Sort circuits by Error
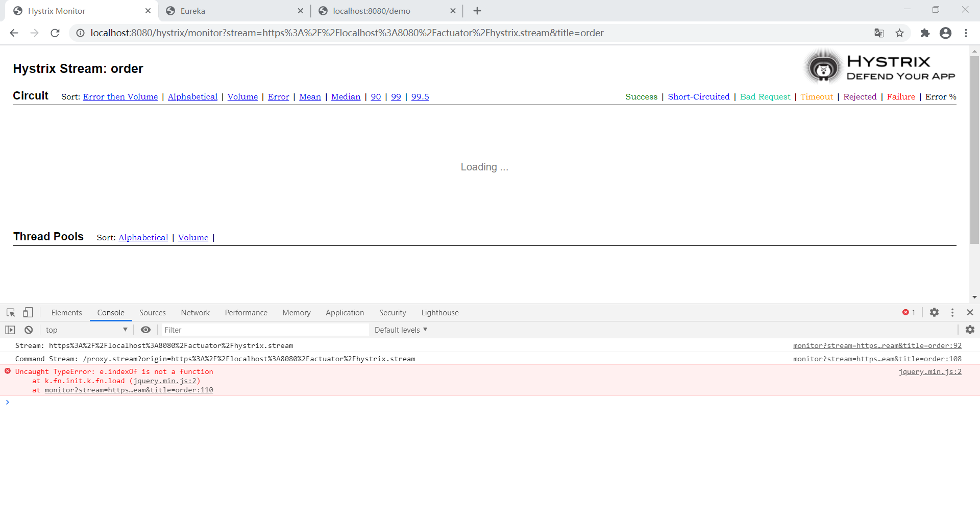The image size is (980, 525). pyautogui.click(x=278, y=97)
